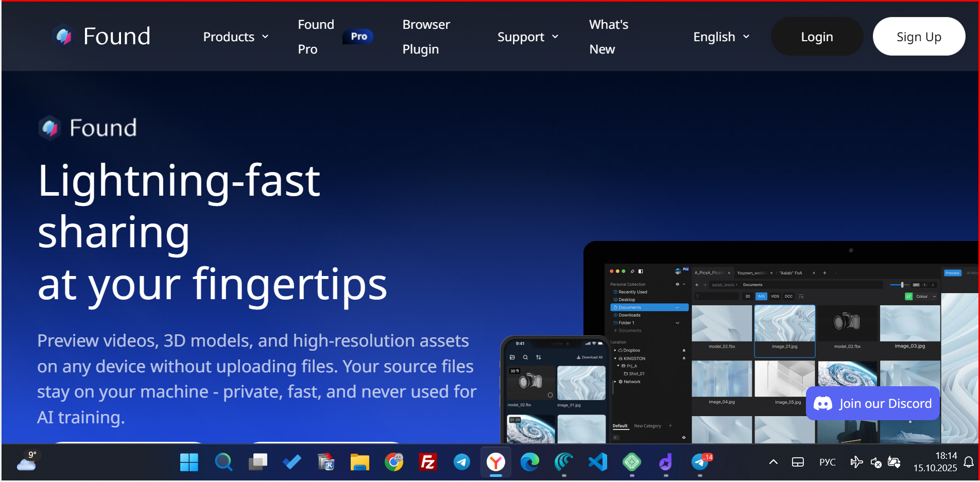The height and width of the screenshot is (482, 980).
Task: Open FileZilla from the taskbar
Action: click(428, 462)
